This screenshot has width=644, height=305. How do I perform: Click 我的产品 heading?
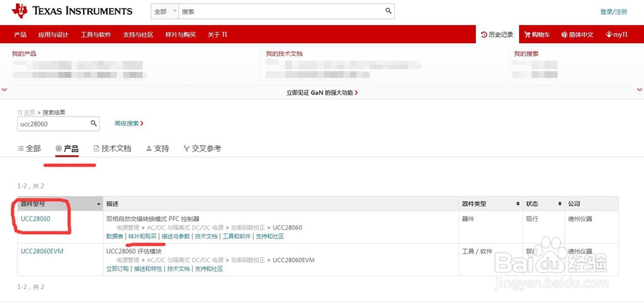[24, 54]
